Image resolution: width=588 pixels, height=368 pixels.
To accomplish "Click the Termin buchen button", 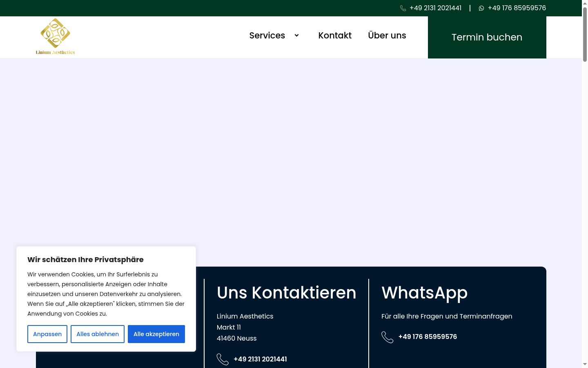I will (487, 37).
